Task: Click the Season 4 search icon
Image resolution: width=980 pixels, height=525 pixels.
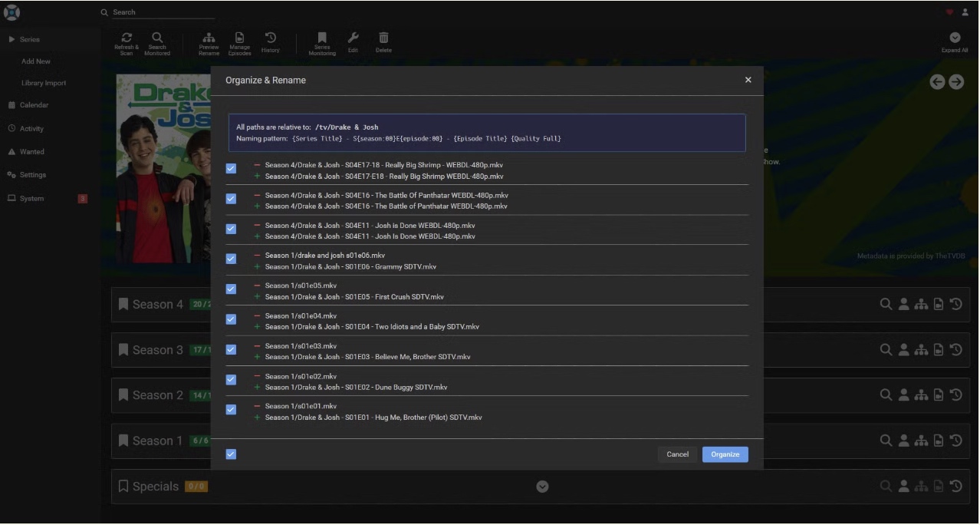Action: (886, 305)
